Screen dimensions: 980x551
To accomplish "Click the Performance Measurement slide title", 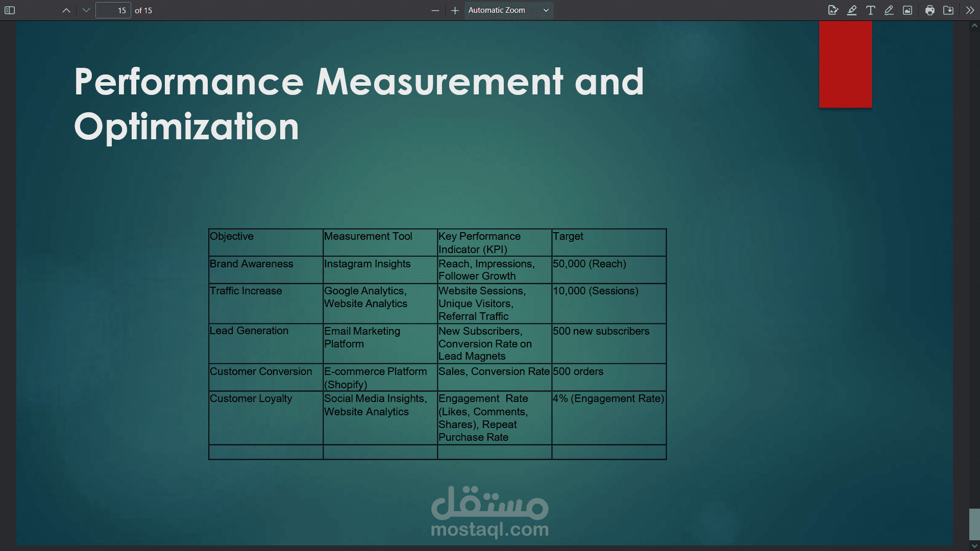I will tap(359, 104).
